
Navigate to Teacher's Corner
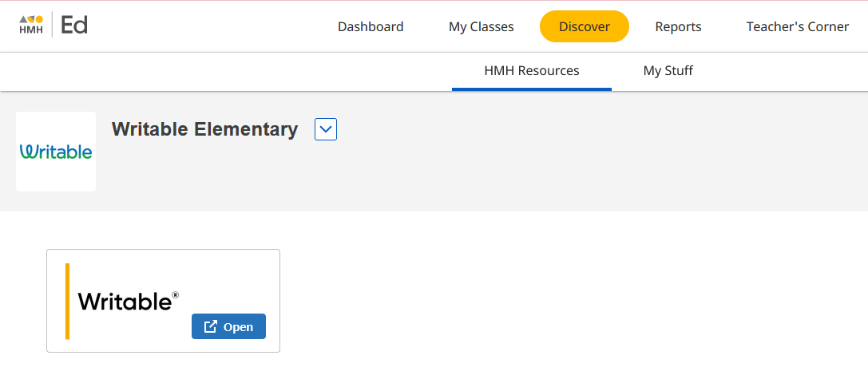798,26
